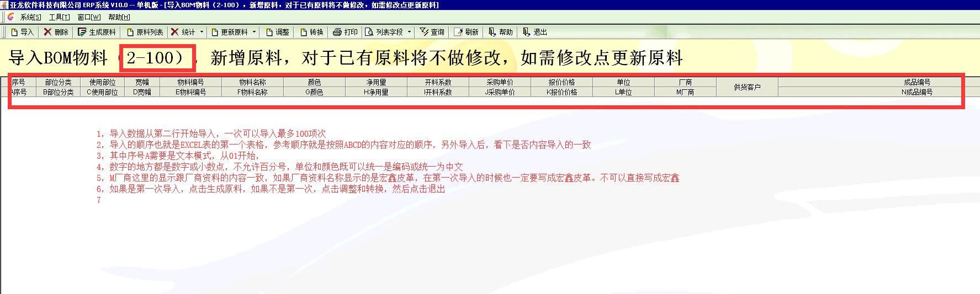Screen dimensions: 980x294
Task: Click the 净用量 column header
Action: 376,82
